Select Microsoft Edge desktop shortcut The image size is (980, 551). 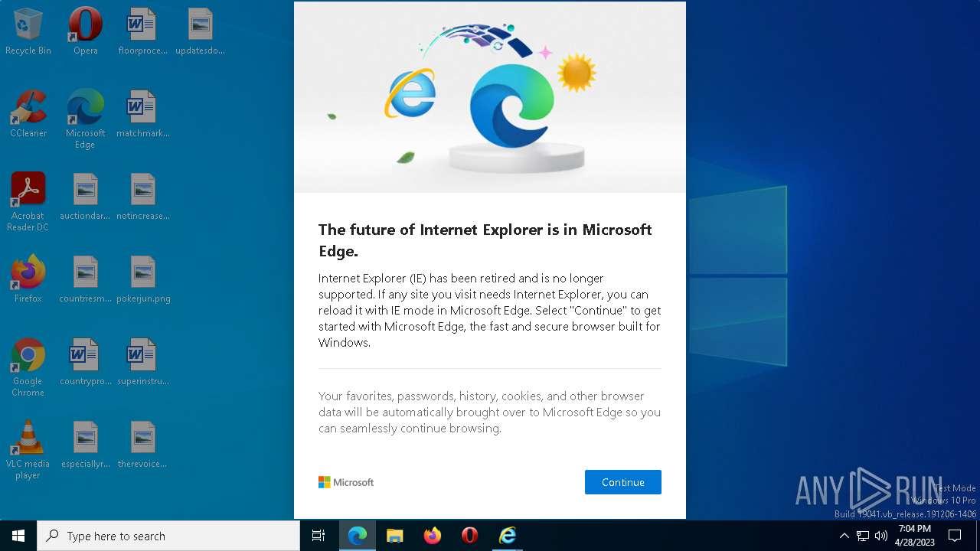pyautogui.click(x=86, y=119)
